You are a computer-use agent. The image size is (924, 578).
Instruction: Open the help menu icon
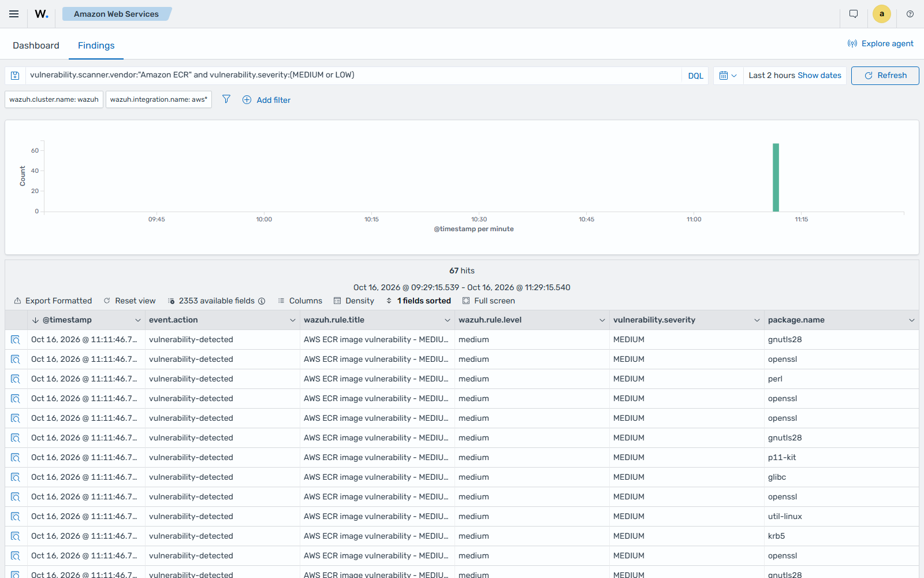click(910, 14)
